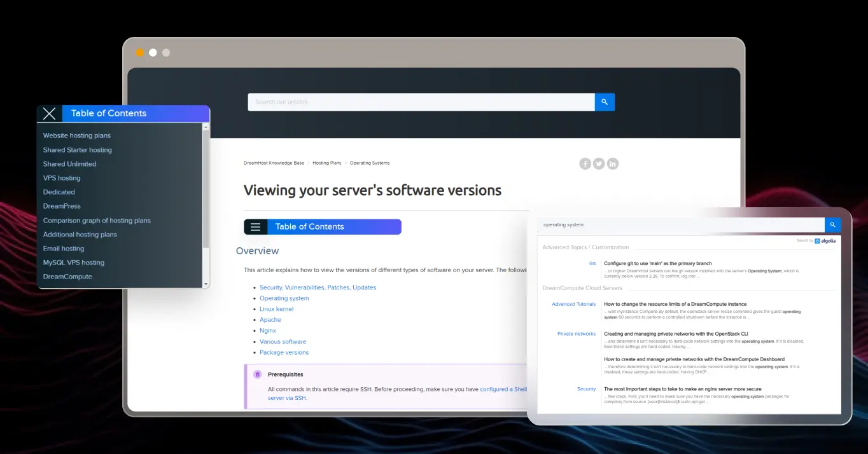Click the blue search magnifier button in main window
Screen dimensions: 868x454
click(x=605, y=102)
